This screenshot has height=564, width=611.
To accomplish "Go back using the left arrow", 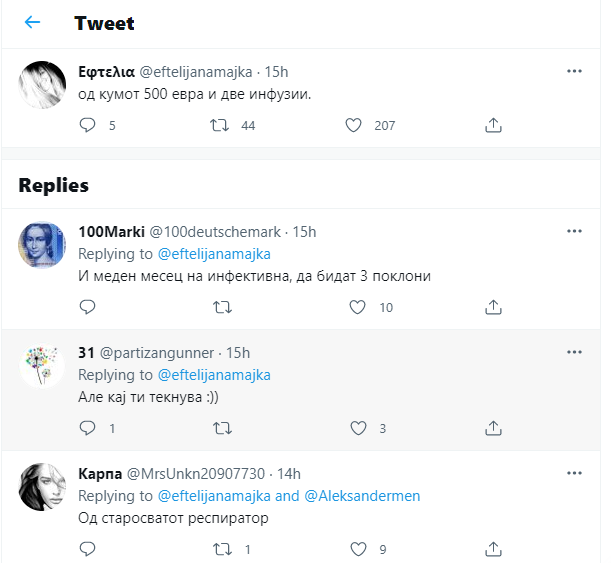I will (33, 23).
